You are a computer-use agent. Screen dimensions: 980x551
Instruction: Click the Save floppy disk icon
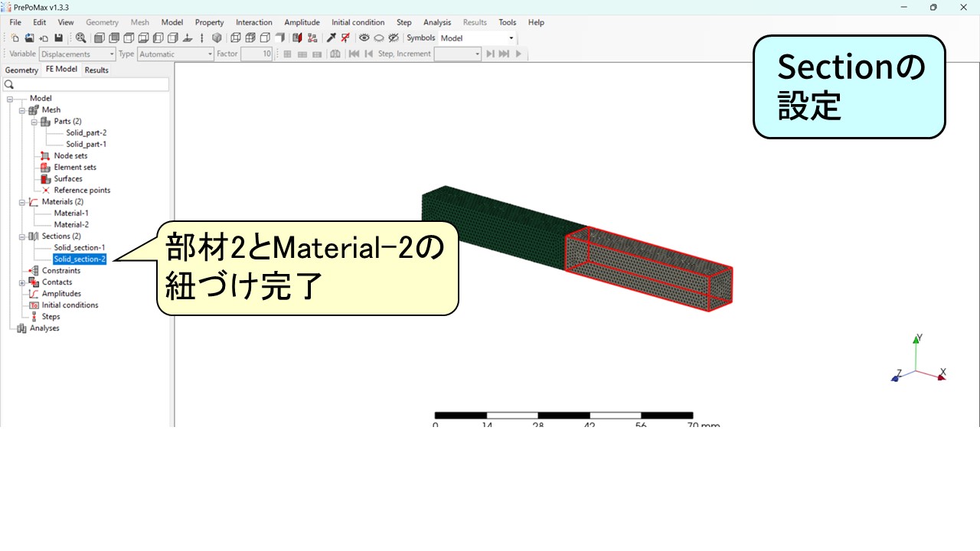(59, 37)
